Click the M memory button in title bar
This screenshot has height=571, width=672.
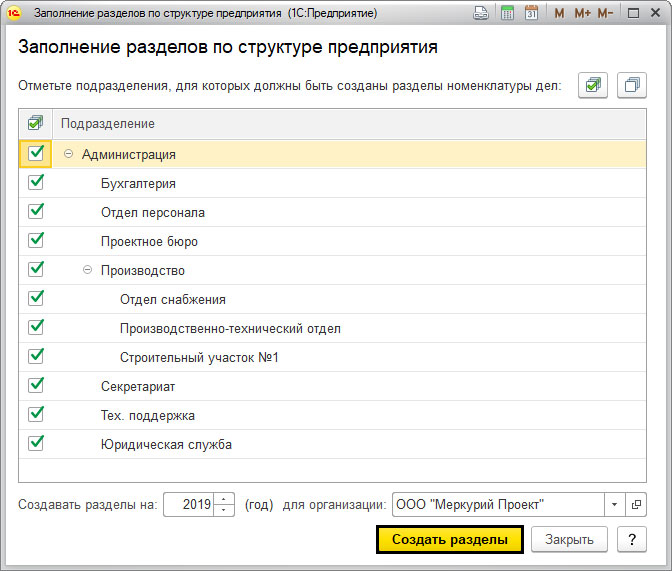pos(559,13)
